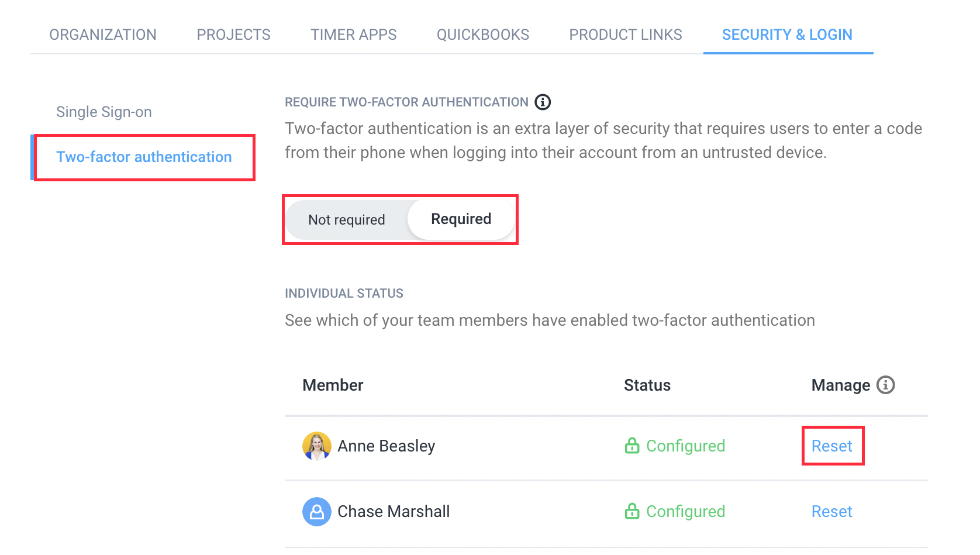Reset two-factor authentication for Chase Marshall

click(831, 512)
